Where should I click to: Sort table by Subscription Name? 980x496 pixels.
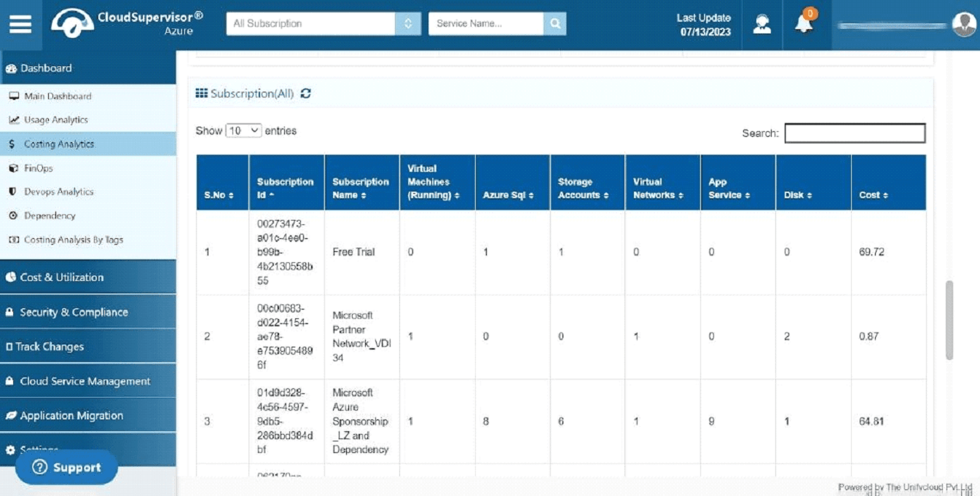[362, 183]
